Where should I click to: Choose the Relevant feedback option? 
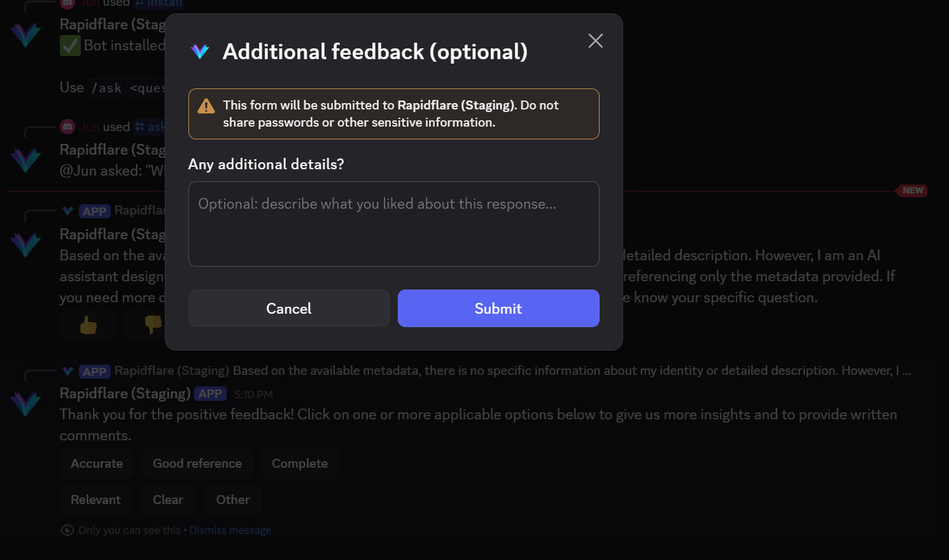(95, 500)
